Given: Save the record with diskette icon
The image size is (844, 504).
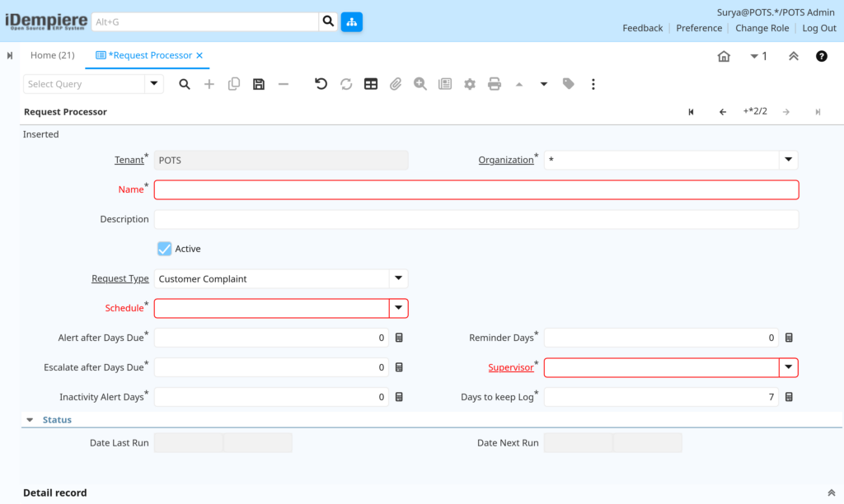Looking at the screenshot, I should pyautogui.click(x=258, y=84).
